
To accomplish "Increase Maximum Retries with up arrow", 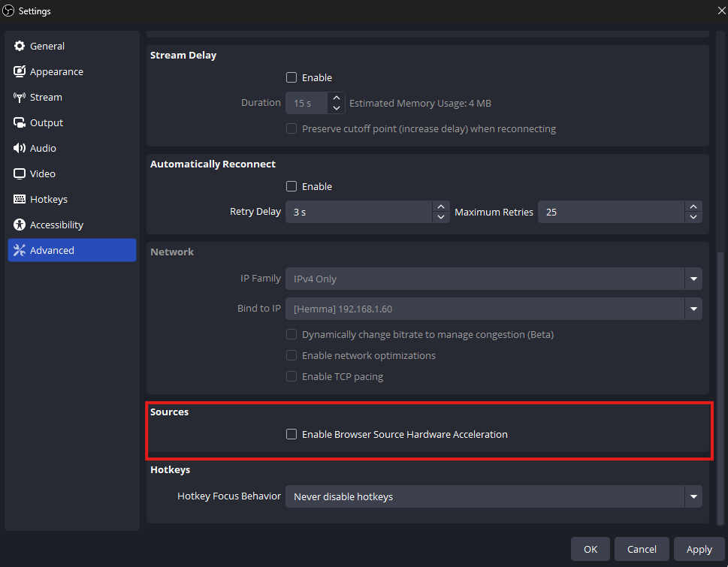I will click(x=693, y=207).
